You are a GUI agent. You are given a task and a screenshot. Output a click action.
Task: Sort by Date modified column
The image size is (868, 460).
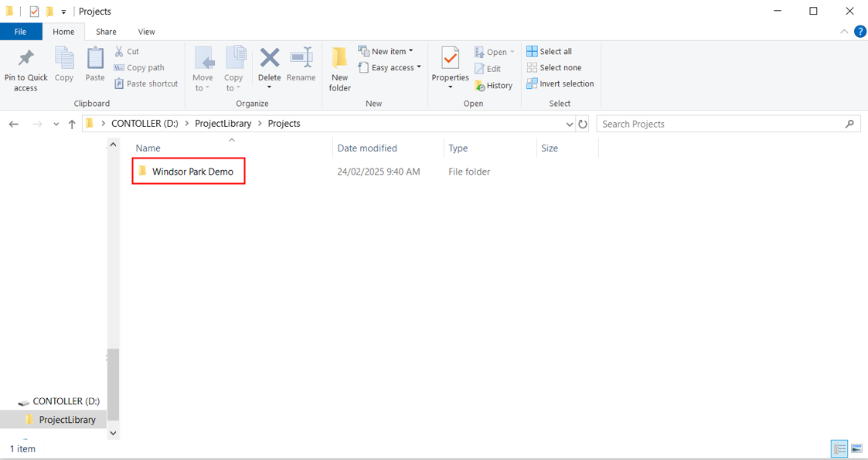[368, 148]
